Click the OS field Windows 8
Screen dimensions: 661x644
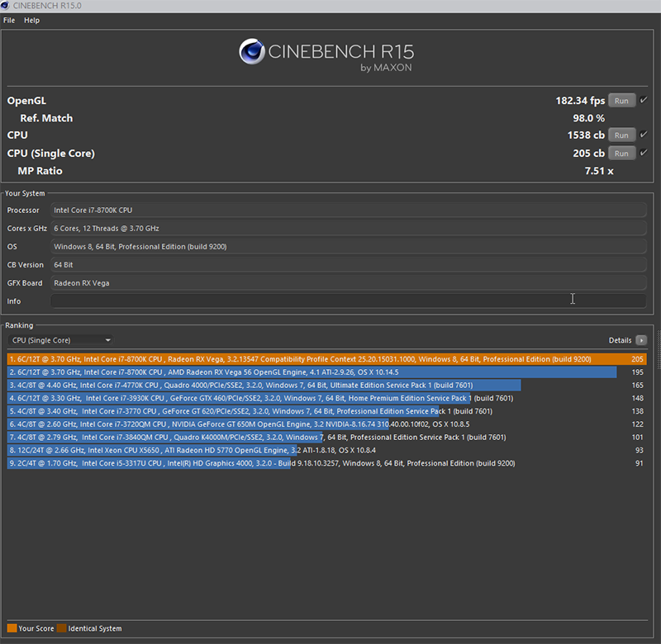point(348,246)
